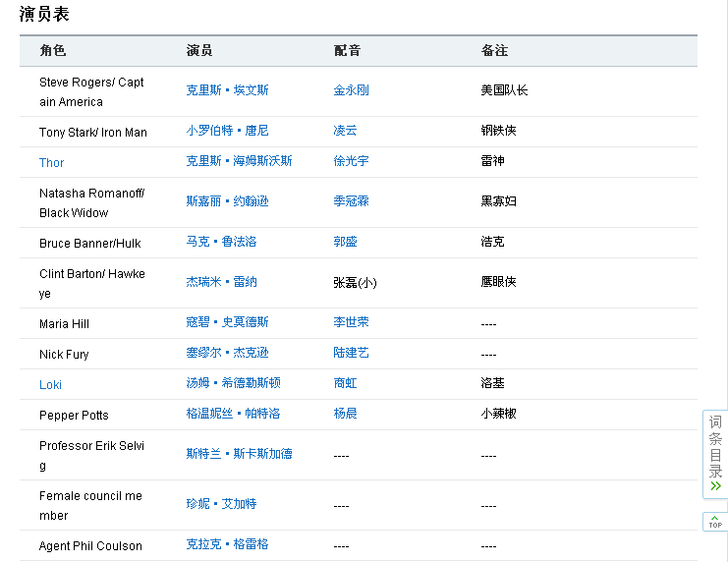Open actor link 格温妮丝·帕特洛
The image size is (728, 562).
coord(233,414)
